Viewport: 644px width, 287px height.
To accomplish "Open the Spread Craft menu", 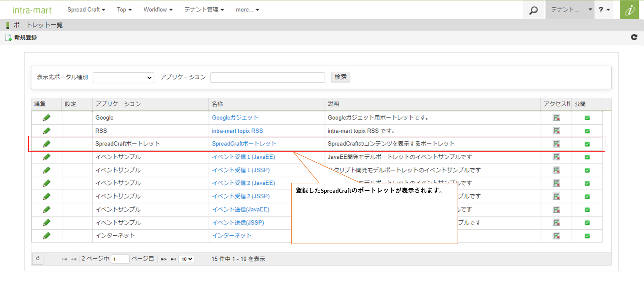I will pos(86,10).
